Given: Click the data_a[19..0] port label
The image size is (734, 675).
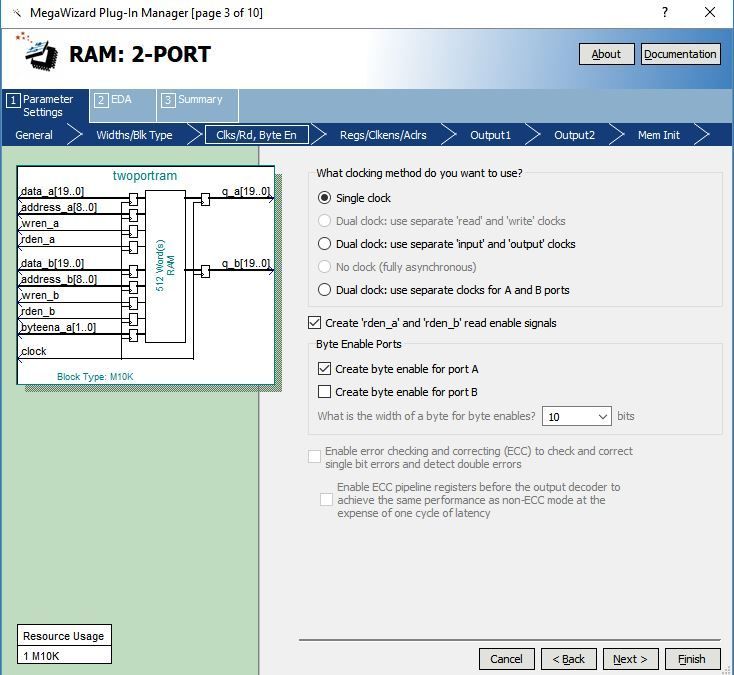Looking at the screenshot, I should pos(52,191).
